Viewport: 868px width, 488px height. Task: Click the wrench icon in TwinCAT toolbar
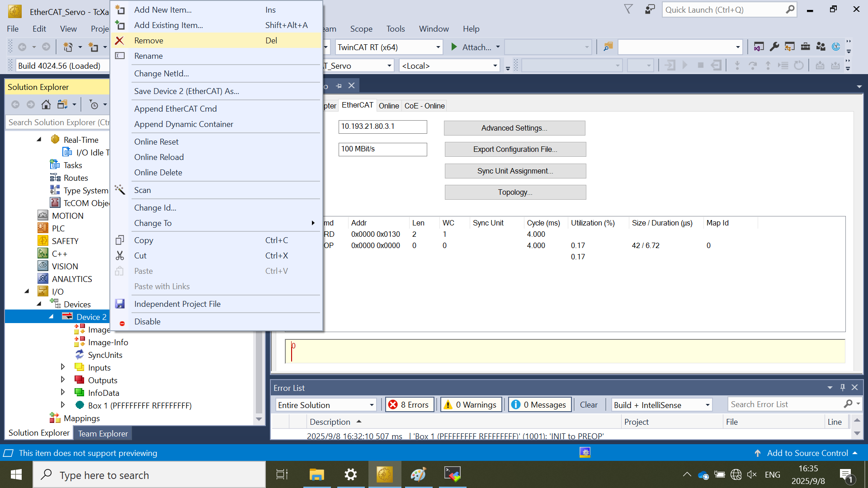[x=774, y=47]
